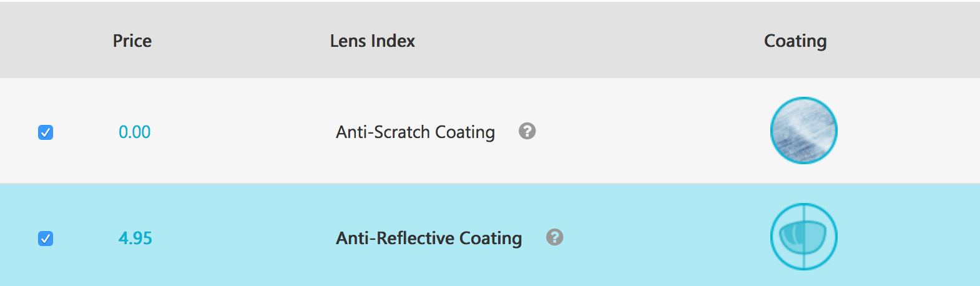Disable the 4.95 coating option checkbox
980x286 pixels.
coord(46,239)
